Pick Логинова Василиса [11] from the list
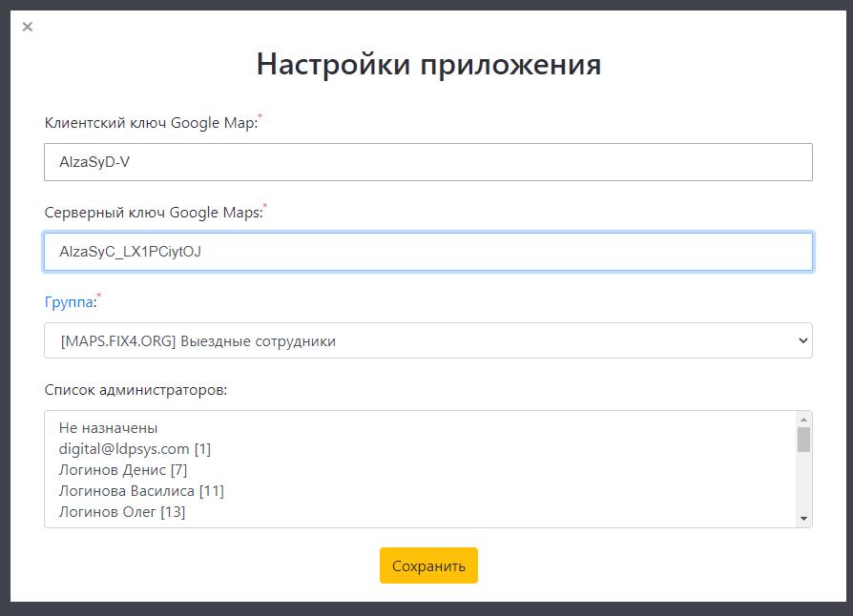This screenshot has height=616, width=853. (141, 490)
